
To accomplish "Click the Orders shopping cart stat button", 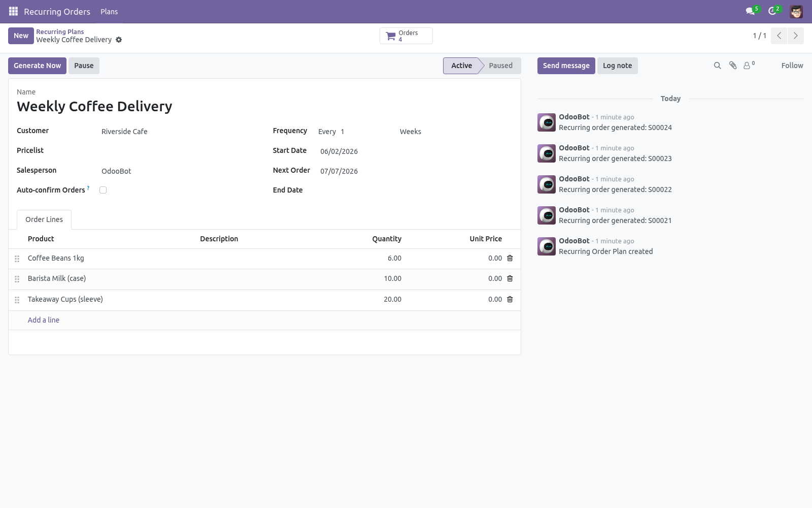I will pos(406,36).
